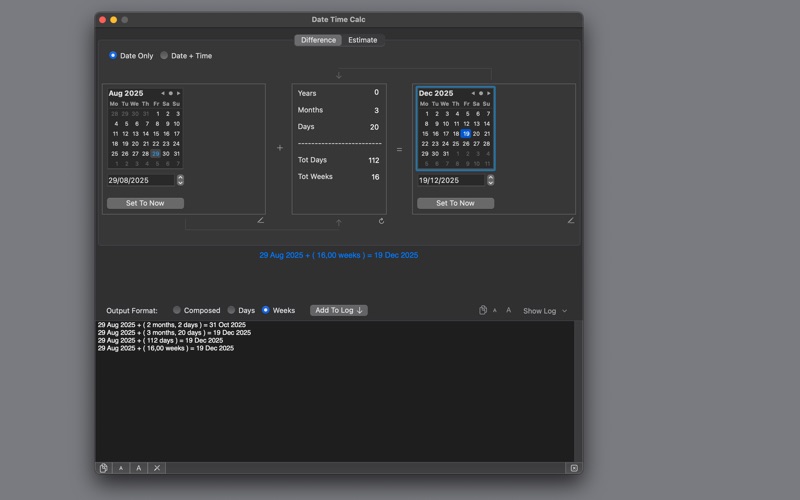The height and width of the screenshot is (500, 800).
Task: Click the bottom right corner log panel icon
Action: pos(574,468)
